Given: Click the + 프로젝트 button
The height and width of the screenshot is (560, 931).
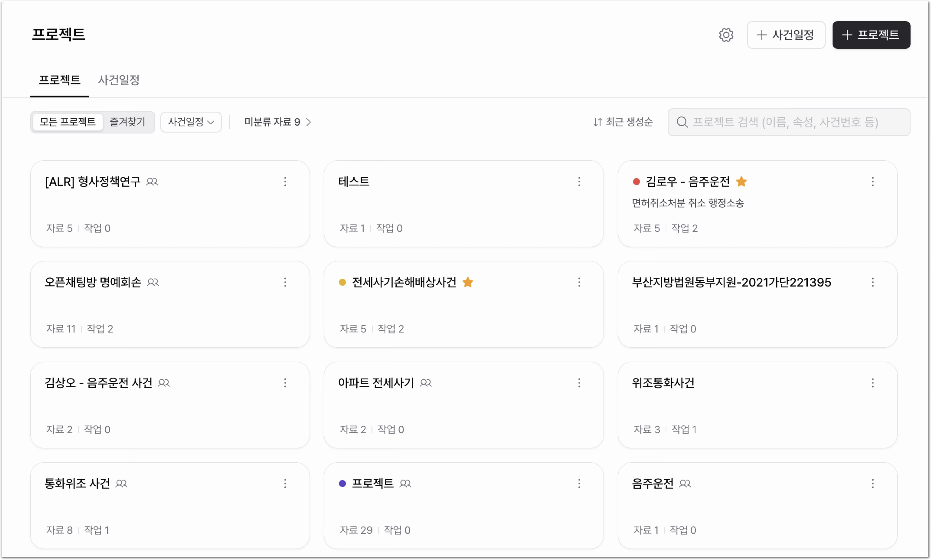Looking at the screenshot, I should click(871, 35).
